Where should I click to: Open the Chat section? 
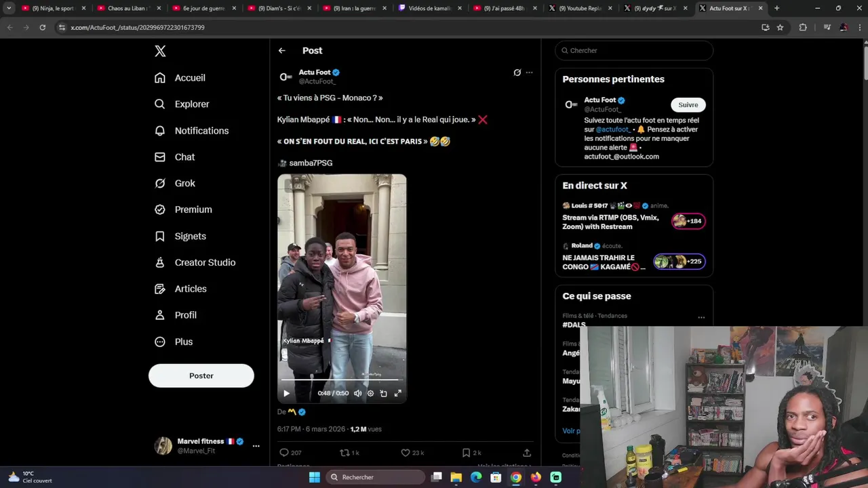(174, 157)
